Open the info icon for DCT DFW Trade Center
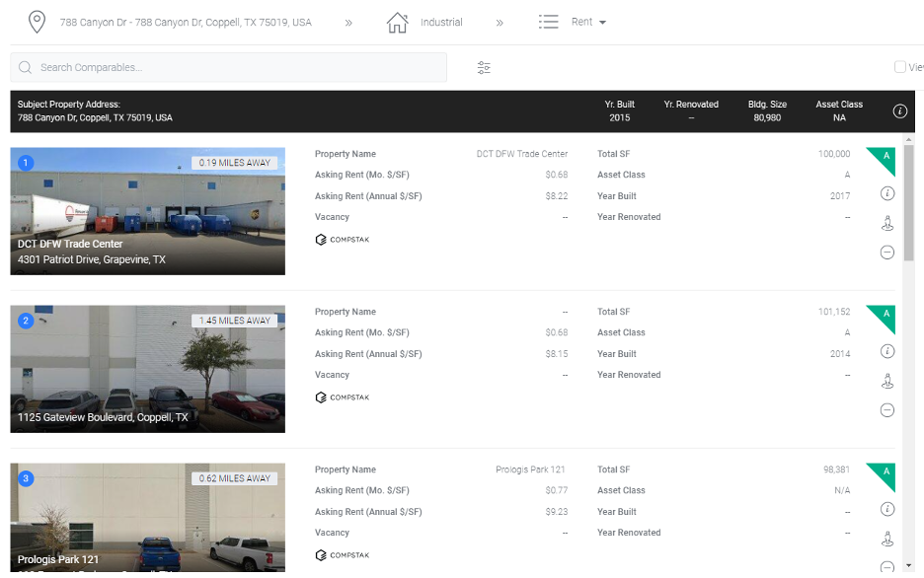 [886, 193]
